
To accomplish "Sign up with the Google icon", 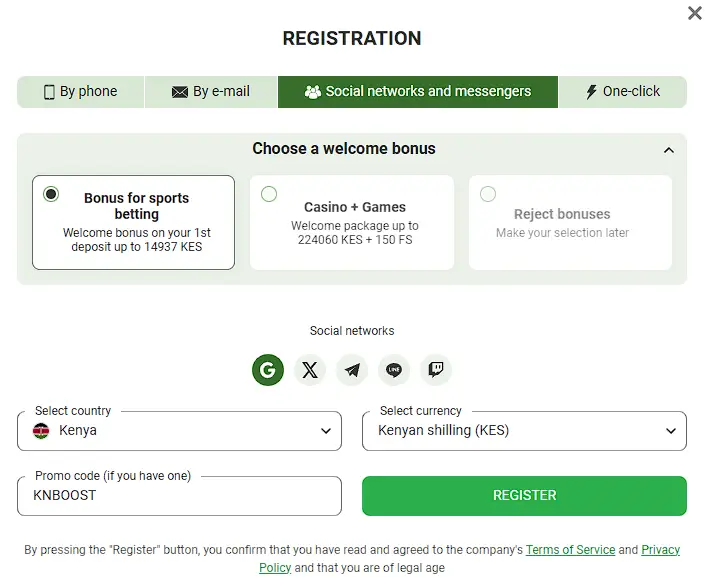I will click(x=267, y=370).
